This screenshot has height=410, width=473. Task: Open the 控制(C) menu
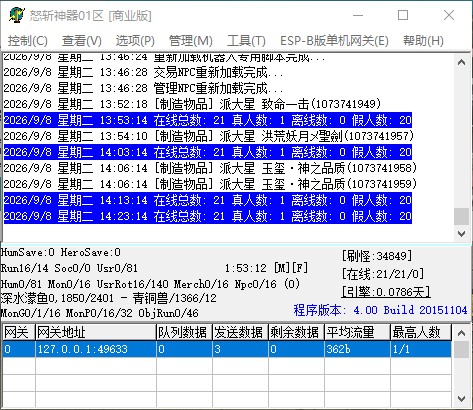28,41
